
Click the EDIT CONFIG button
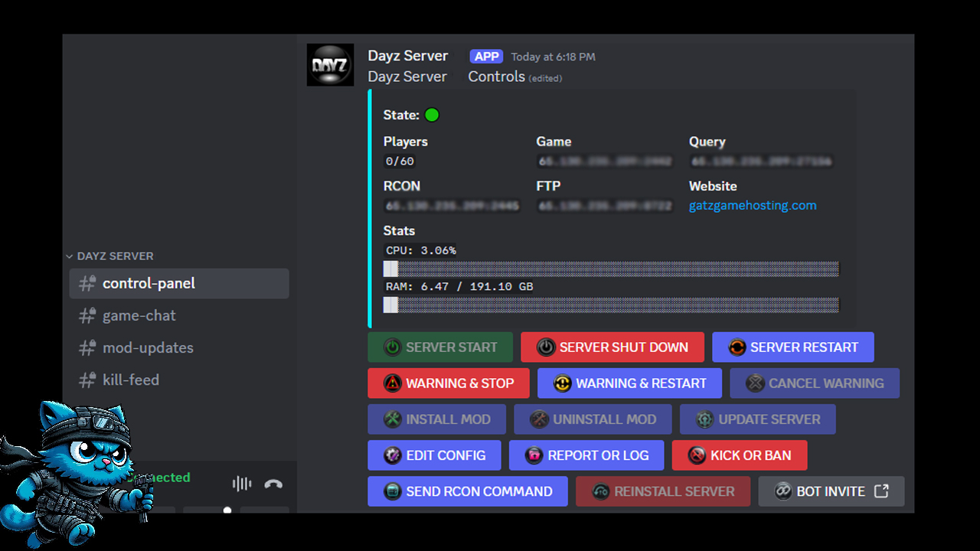(434, 455)
